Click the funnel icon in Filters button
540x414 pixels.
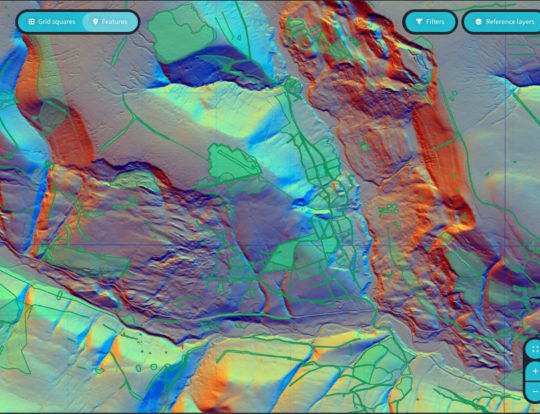[419, 22]
